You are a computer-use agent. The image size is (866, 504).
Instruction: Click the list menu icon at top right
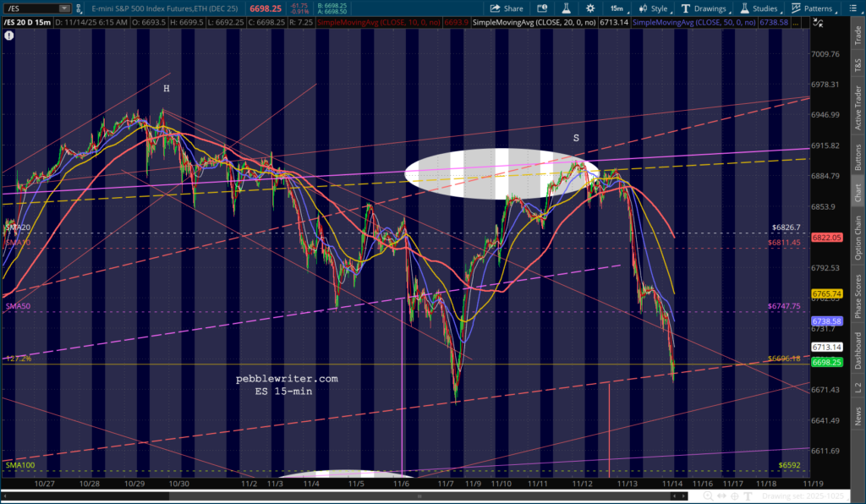pos(852,8)
